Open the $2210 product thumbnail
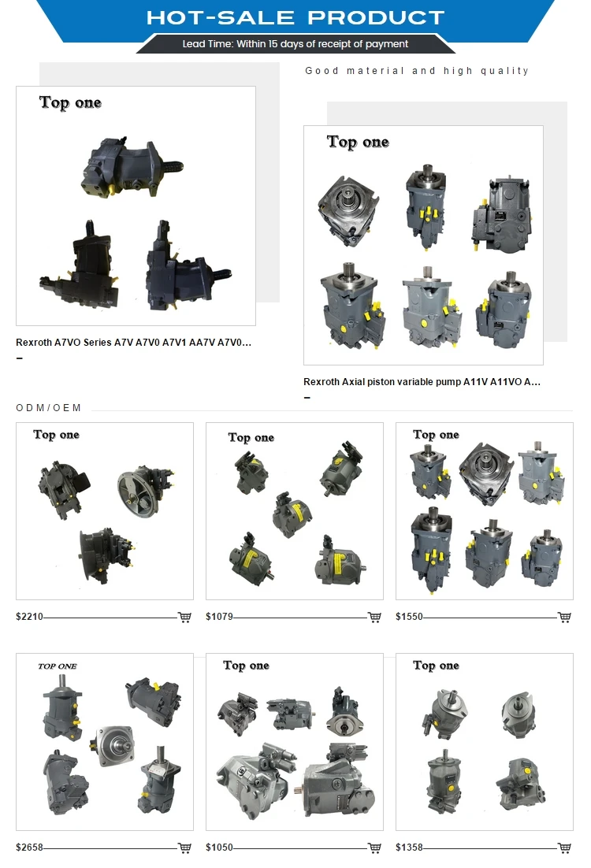This screenshot has width=591, height=868. pyautogui.click(x=105, y=511)
